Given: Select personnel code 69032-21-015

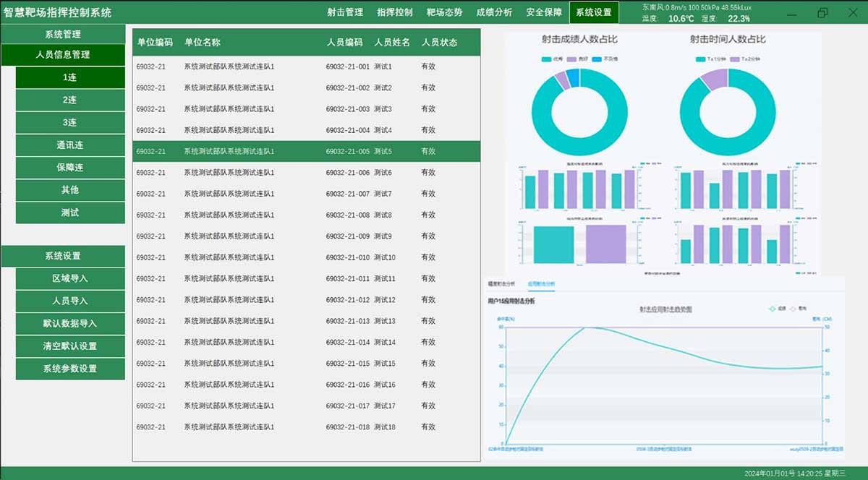Looking at the screenshot, I should tap(348, 364).
